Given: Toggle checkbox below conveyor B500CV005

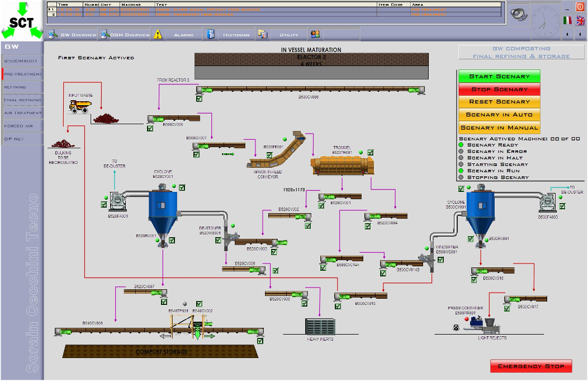Looking at the screenshot, I should click(199, 98).
